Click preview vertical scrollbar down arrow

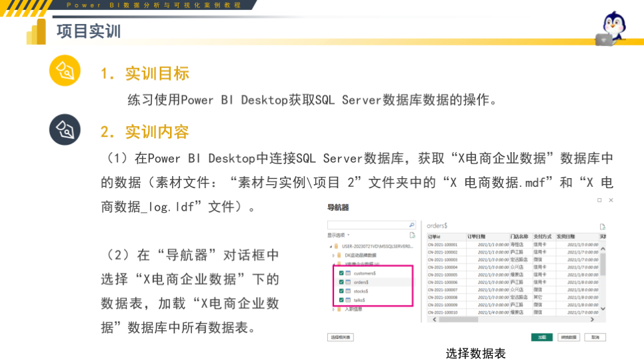[x=603, y=309]
